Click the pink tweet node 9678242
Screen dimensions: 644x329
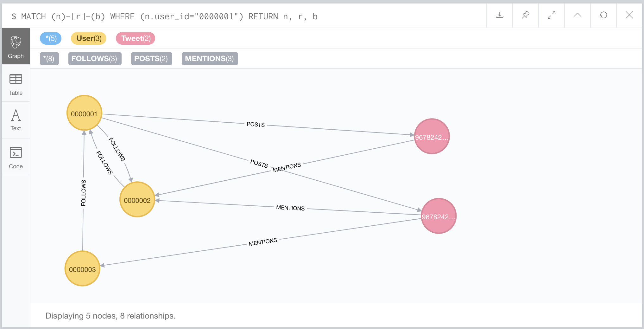point(432,136)
